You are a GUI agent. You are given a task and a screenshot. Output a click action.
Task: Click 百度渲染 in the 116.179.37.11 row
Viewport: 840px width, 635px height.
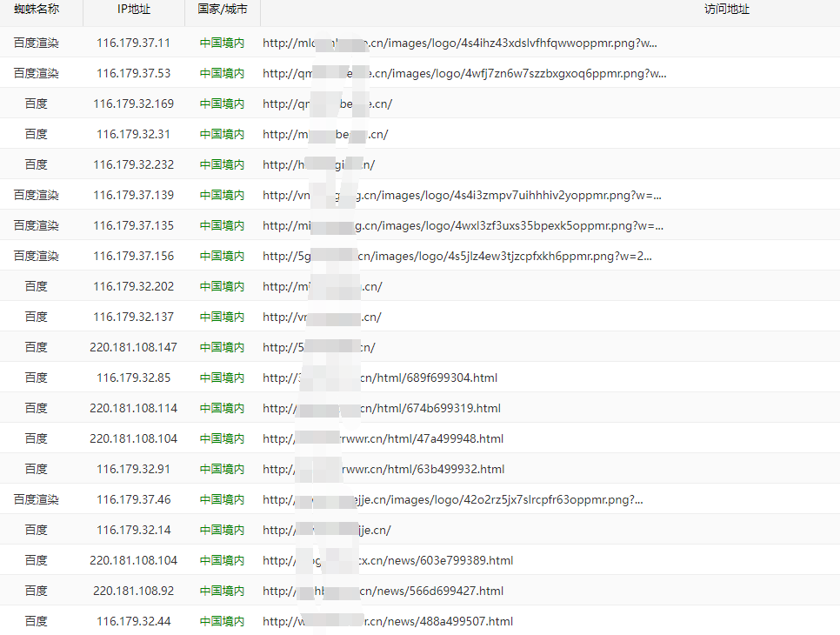(x=37, y=43)
